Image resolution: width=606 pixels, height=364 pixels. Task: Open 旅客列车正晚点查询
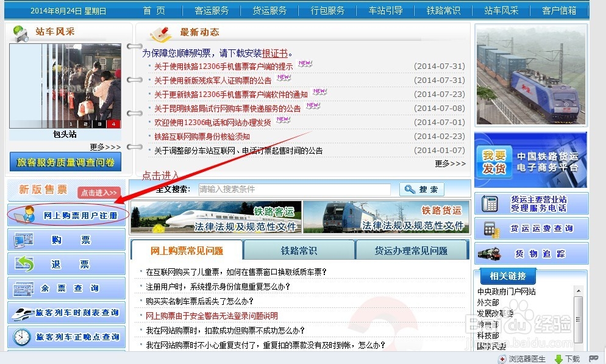[66, 337]
